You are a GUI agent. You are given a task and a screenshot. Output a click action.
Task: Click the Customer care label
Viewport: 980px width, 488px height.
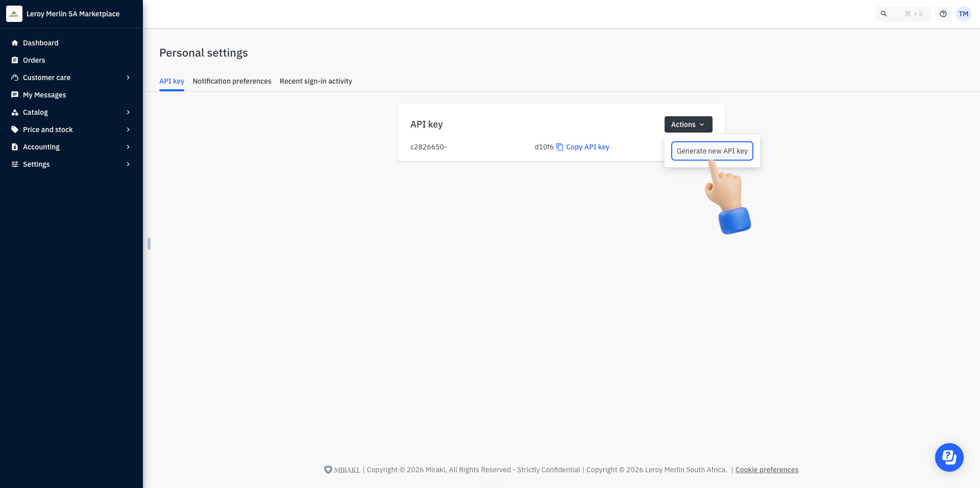pos(46,78)
